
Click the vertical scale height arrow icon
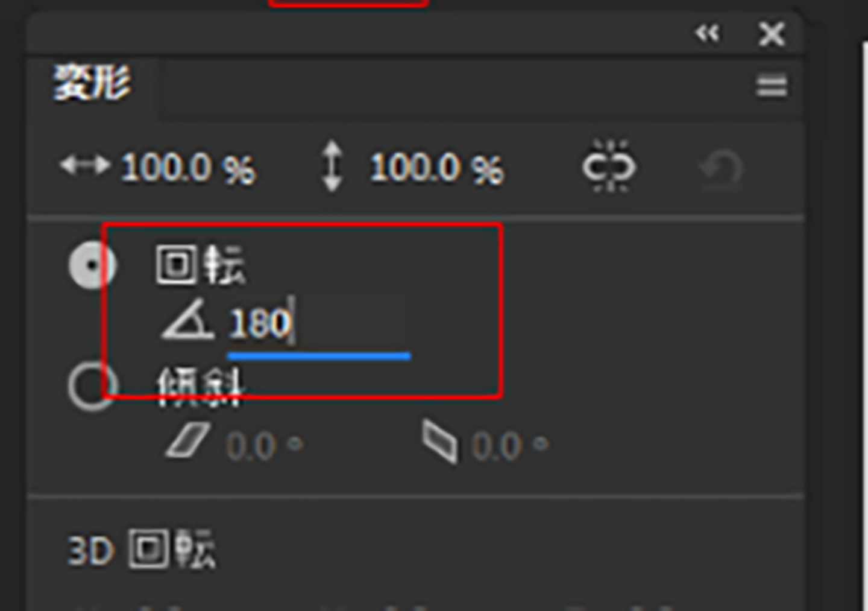(x=332, y=166)
